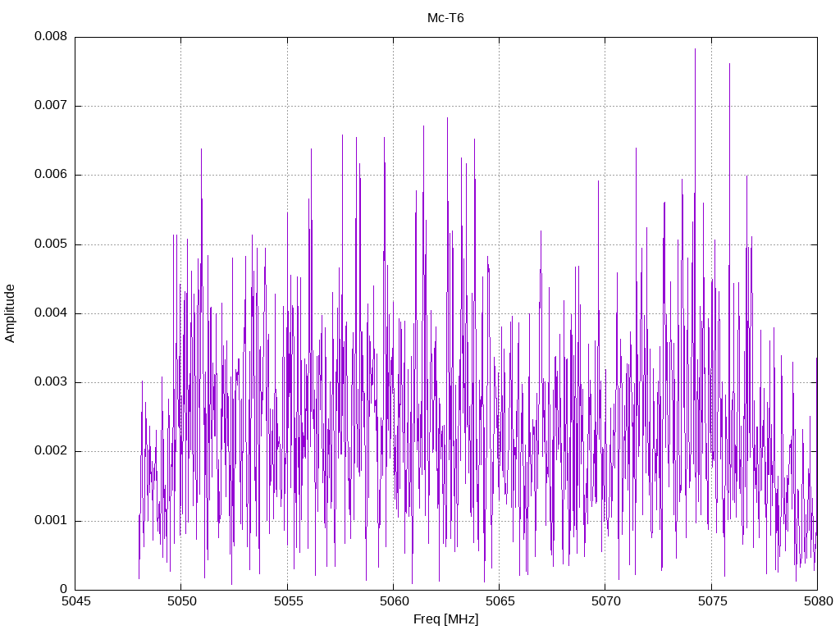Screen dimensions: 840x630
Task: Click the 5070 x-axis tick label
Action: click(x=606, y=601)
